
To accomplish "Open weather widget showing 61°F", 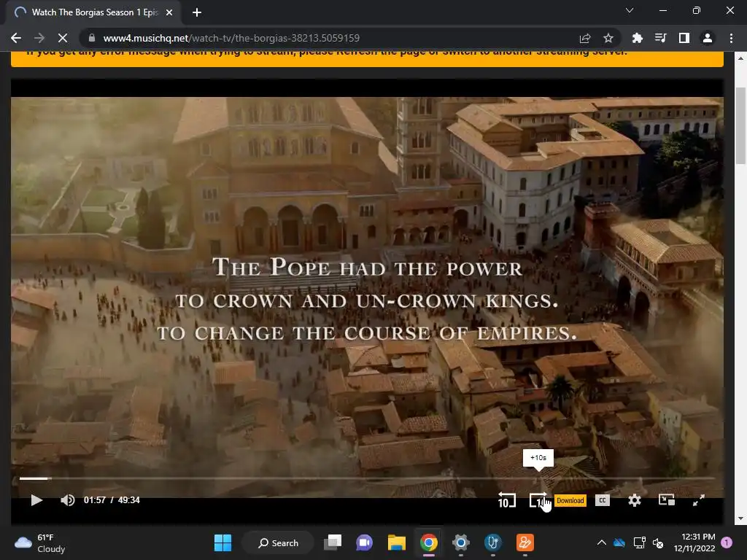I will (41, 542).
